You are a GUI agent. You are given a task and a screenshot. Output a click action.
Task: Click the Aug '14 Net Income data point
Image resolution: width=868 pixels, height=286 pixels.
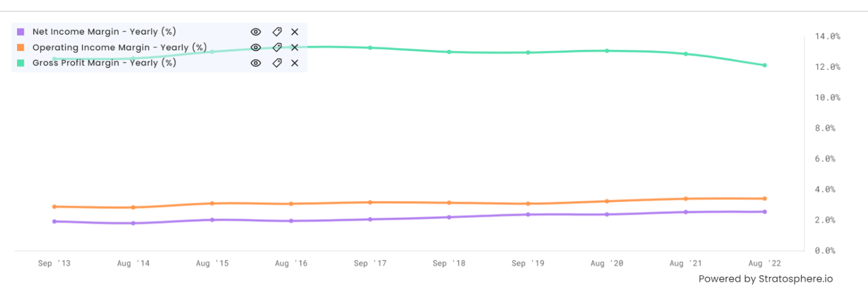(x=133, y=223)
